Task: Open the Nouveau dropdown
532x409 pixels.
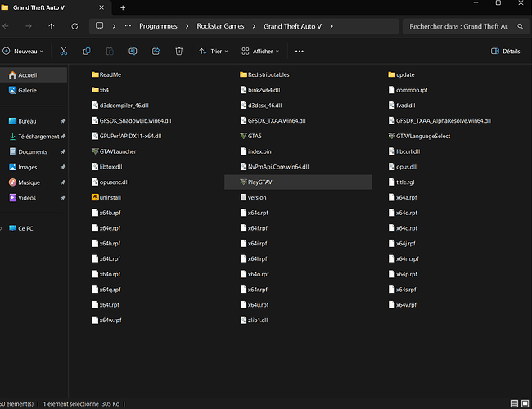Action: coord(23,52)
